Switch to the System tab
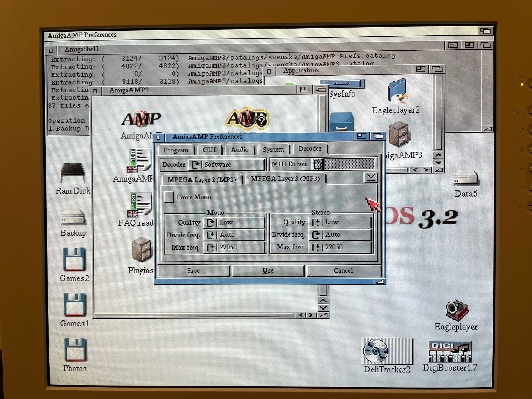This screenshot has width=532, height=399. [x=273, y=150]
